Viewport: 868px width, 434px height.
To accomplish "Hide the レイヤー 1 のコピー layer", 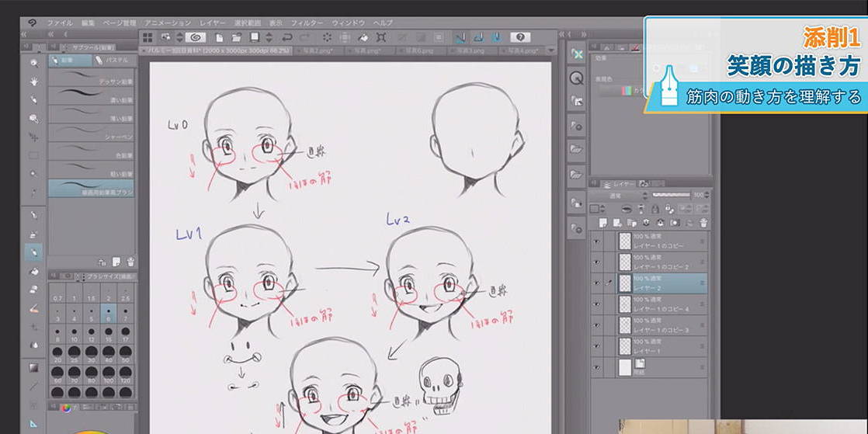I will [x=597, y=241].
